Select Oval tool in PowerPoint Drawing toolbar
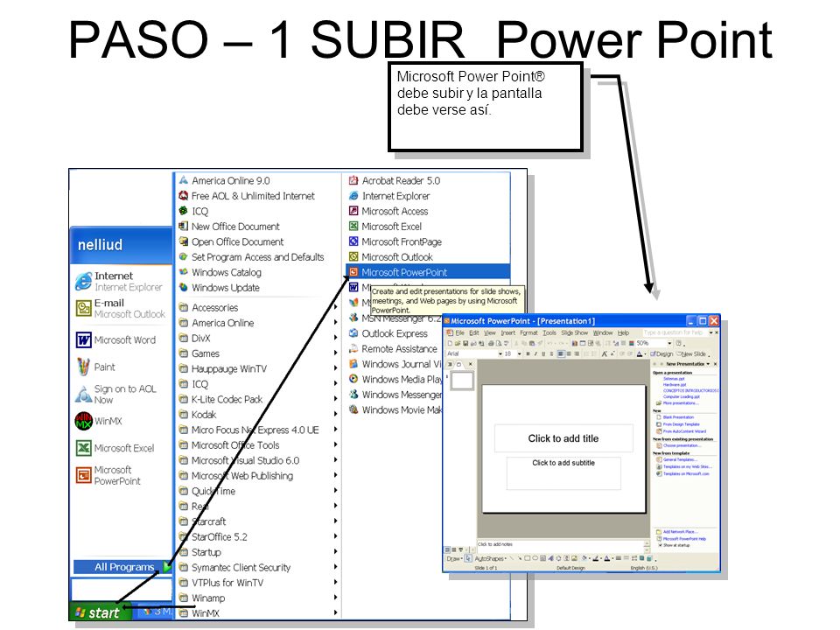The width and height of the screenshot is (840, 630). (535, 558)
